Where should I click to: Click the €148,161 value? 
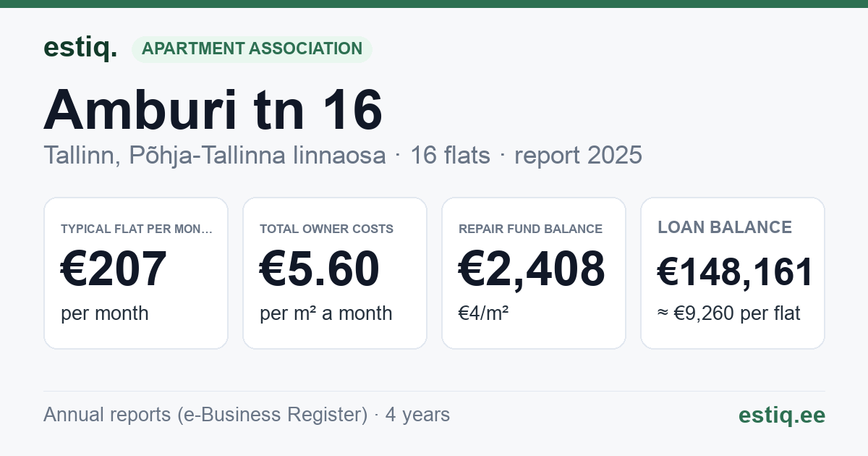tap(736, 273)
